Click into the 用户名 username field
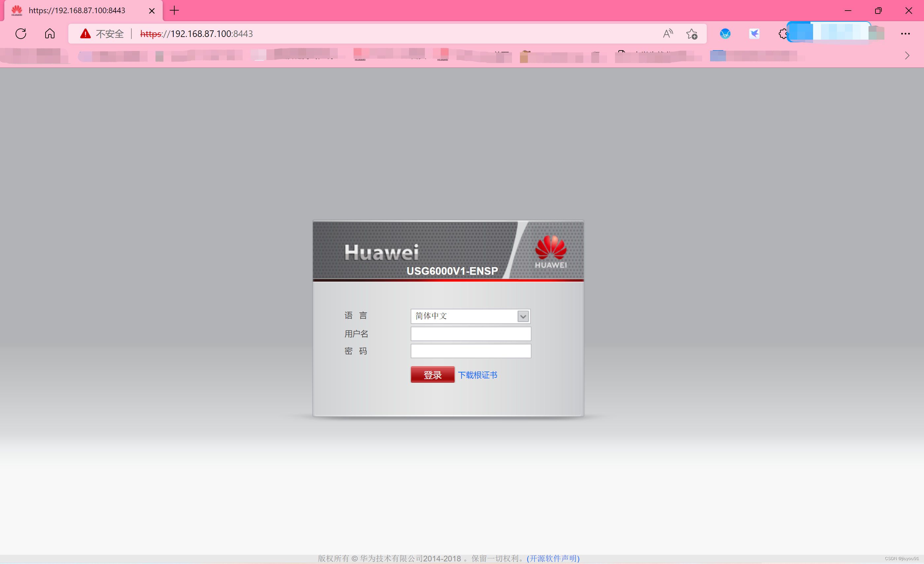The height and width of the screenshot is (564, 924). (471, 334)
